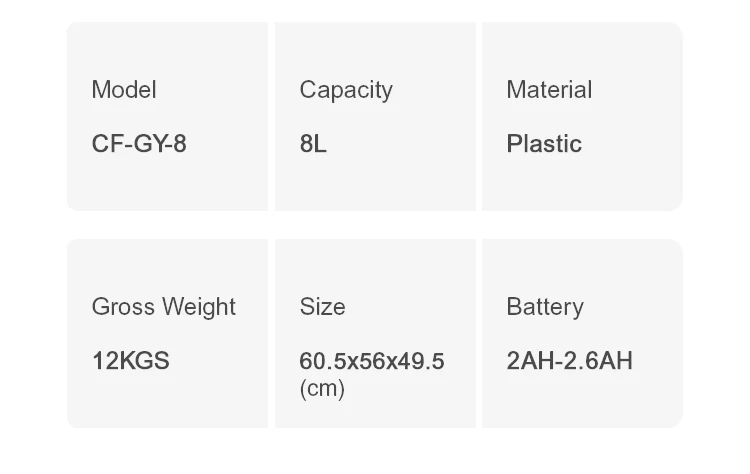Click the Battery label

coord(545,307)
